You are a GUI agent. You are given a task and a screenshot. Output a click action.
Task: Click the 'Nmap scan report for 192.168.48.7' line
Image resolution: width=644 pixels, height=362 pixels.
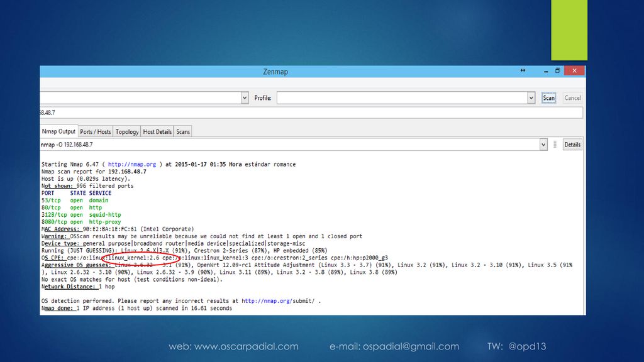click(94, 172)
